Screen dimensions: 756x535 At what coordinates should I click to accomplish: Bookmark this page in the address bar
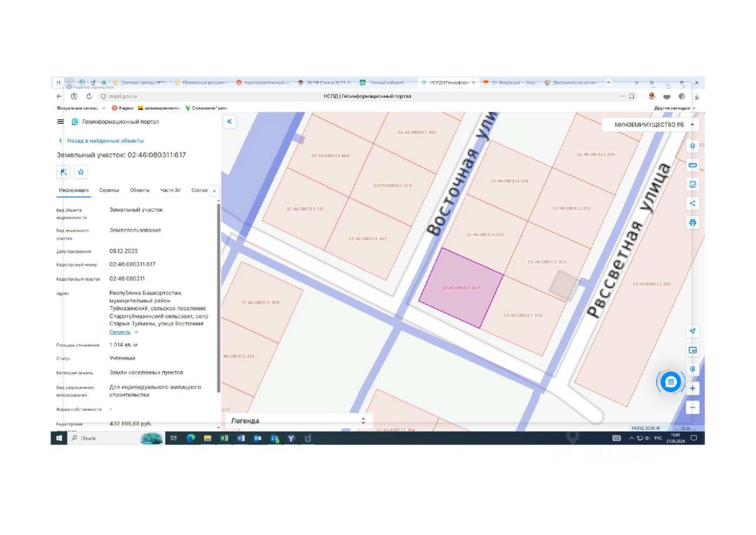coord(631,96)
